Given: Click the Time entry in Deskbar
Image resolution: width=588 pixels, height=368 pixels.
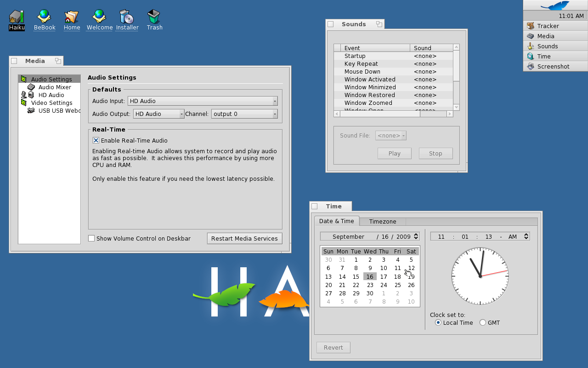Looking at the screenshot, I should point(555,56).
